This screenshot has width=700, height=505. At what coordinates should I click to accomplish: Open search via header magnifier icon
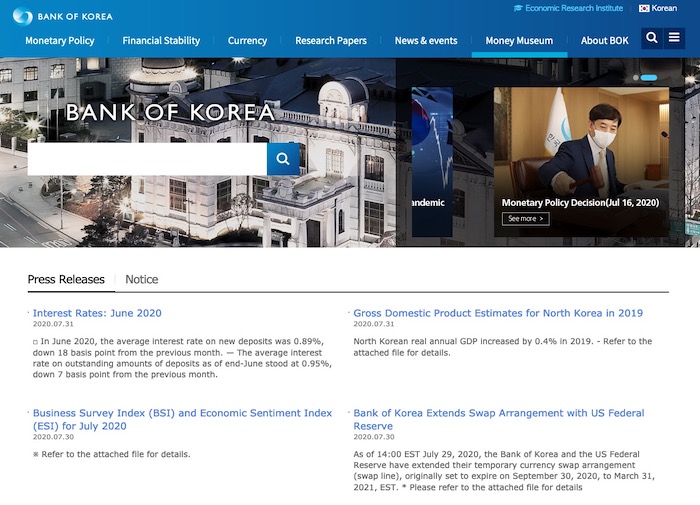(652, 38)
